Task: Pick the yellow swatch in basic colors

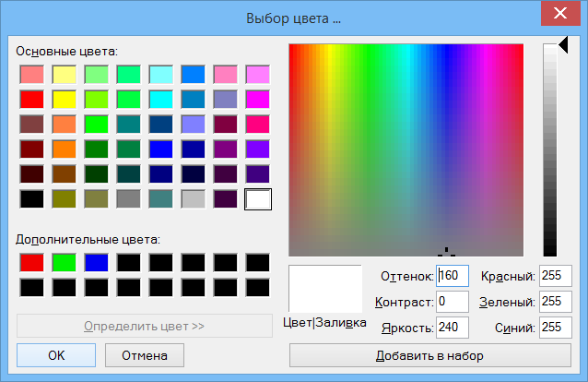Action: 65,99
